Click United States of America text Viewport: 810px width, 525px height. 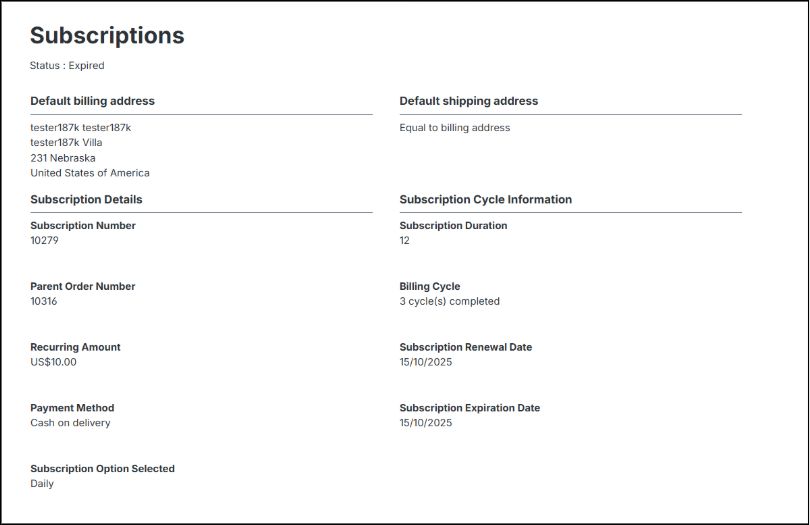coord(90,173)
